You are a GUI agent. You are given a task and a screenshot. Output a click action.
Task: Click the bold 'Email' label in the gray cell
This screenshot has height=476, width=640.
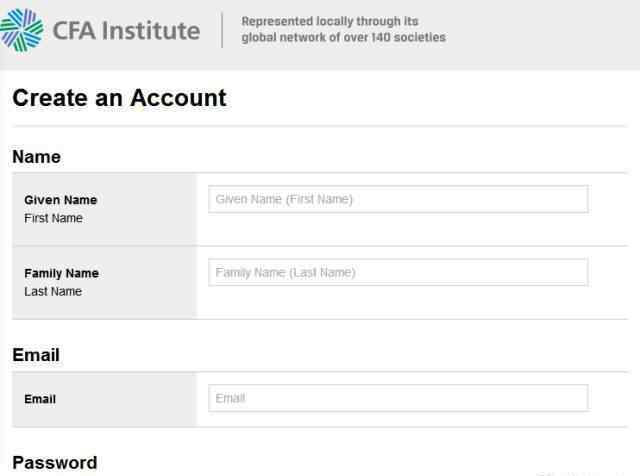pos(40,399)
